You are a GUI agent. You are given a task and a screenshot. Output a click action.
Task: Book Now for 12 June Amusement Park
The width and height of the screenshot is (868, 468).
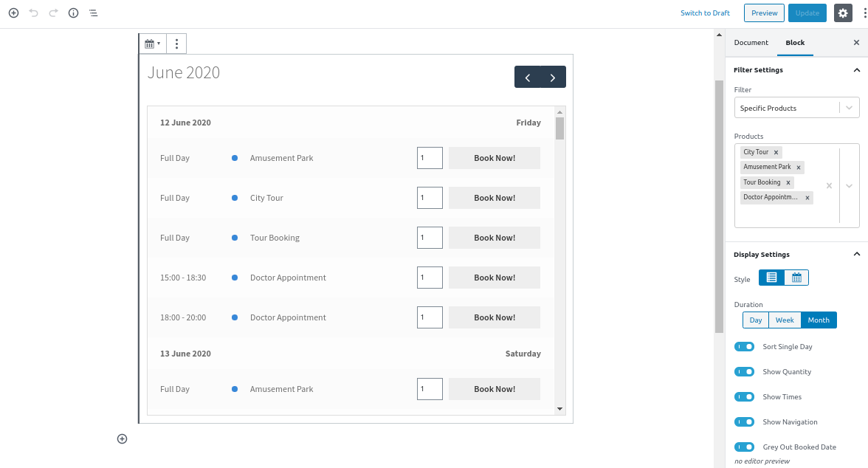[495, 158]
